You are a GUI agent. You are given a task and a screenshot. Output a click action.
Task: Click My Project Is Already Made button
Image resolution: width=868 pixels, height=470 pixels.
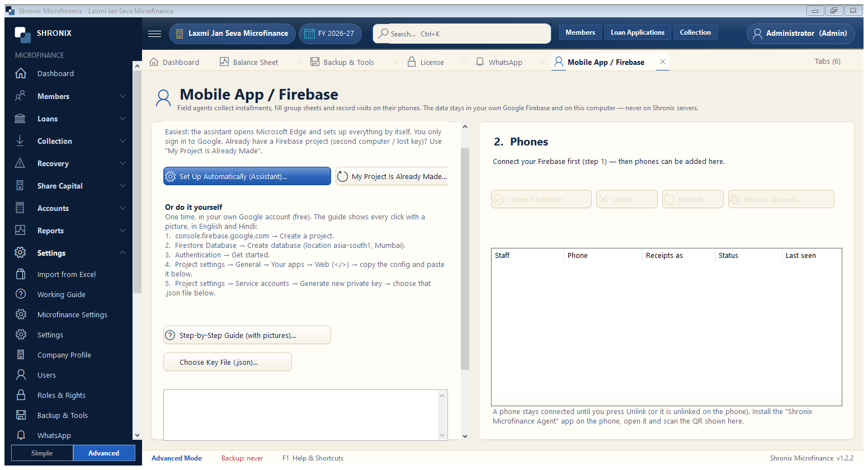tap(392, 176)
